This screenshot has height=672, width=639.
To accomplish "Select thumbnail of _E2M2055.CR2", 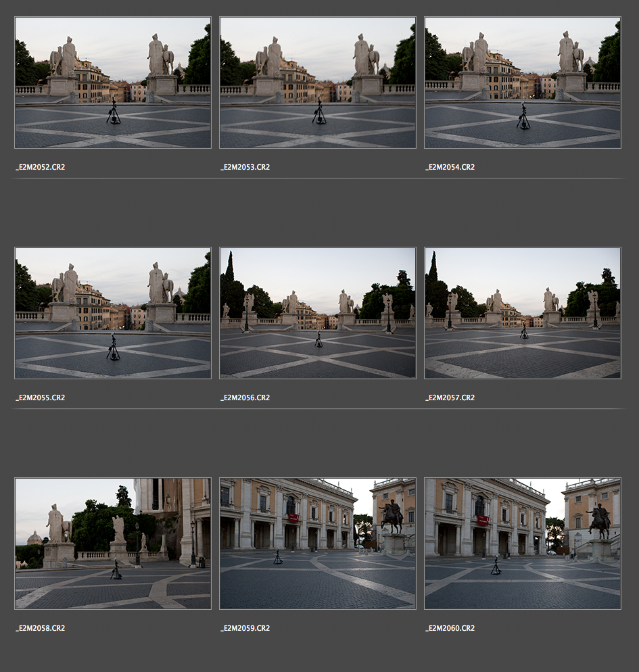I will click(x=113, y=313).
